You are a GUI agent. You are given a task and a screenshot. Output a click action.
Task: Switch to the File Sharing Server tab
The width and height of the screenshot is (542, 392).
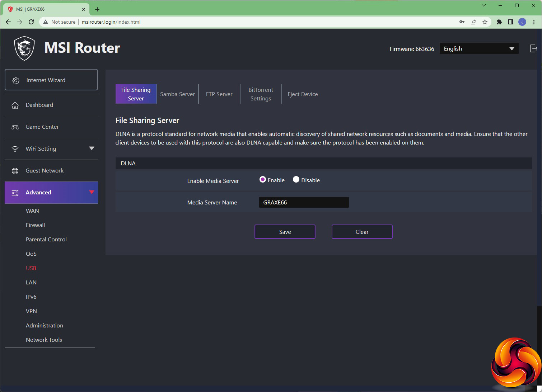(136, 94)
